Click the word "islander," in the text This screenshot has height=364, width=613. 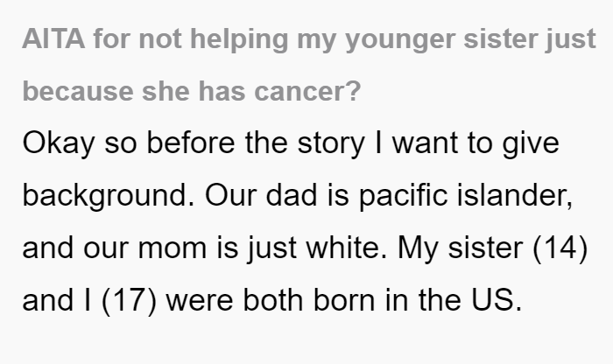pos(515,196)
